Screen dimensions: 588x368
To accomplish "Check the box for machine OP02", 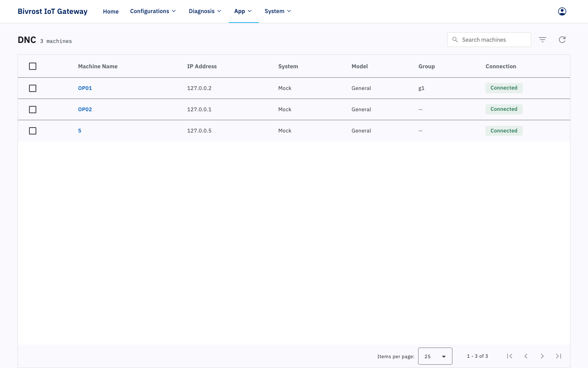I will pos(33,110).
